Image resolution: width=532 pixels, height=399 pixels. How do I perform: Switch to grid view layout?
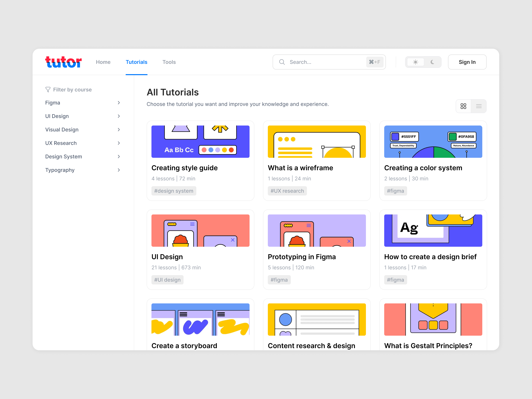click(463, 106)
